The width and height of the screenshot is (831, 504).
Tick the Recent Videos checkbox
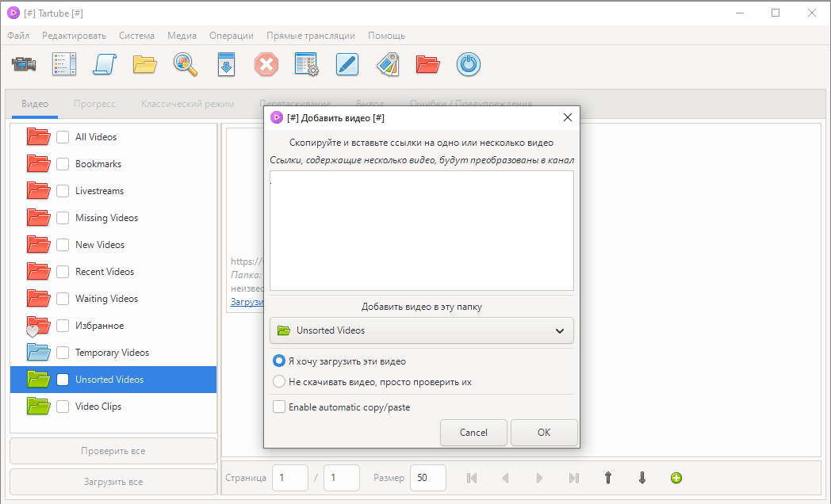tap(63, 272)
